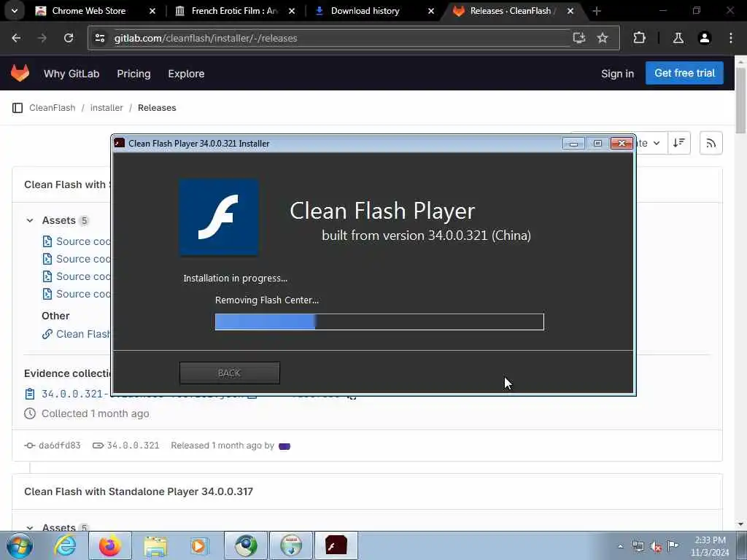
Task: Open the Extensions puzzle icon
Action: tap(639, 38)
